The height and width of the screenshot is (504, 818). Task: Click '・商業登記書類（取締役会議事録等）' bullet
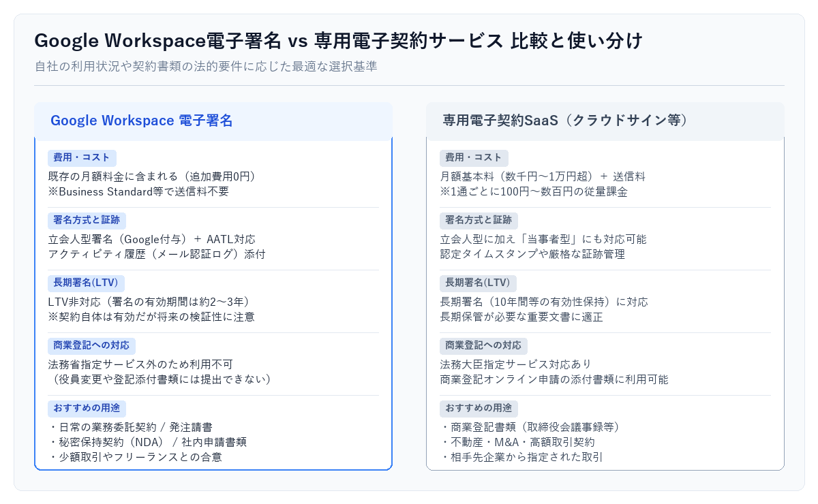[x=531, y=427]
